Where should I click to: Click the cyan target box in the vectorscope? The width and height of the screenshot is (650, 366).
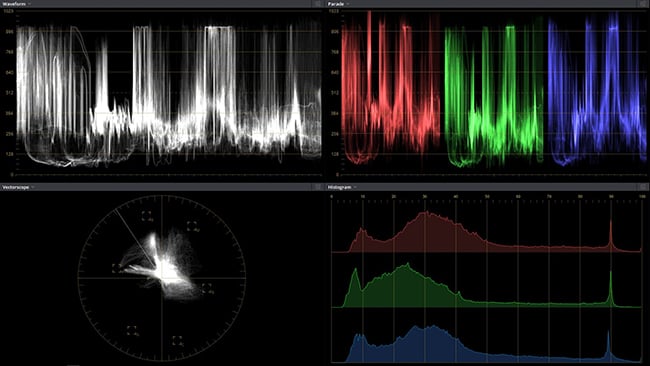(x=177, y=340)
